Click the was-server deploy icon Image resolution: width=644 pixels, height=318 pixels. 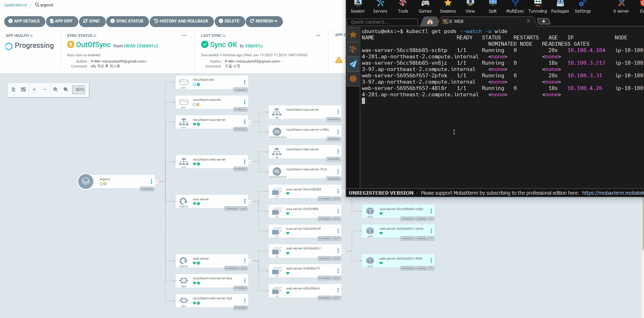(184, 201)
